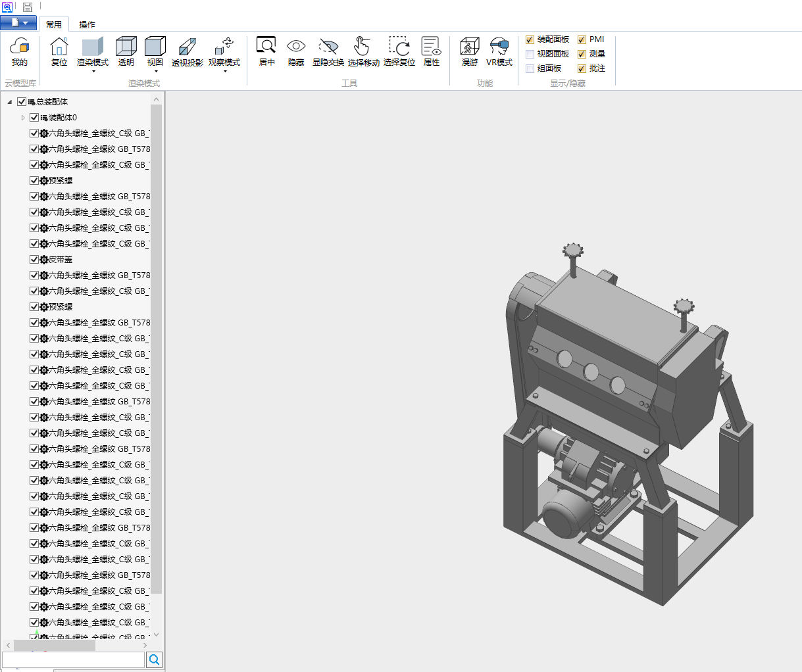
Task: Switch to the 操作 ribbon tab
Action: (87, 24)
